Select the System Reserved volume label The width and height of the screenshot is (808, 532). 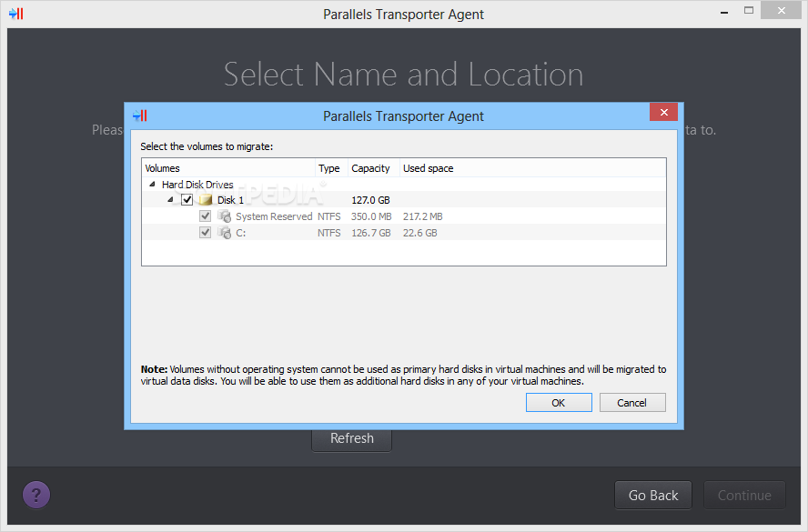coord(274,216)
